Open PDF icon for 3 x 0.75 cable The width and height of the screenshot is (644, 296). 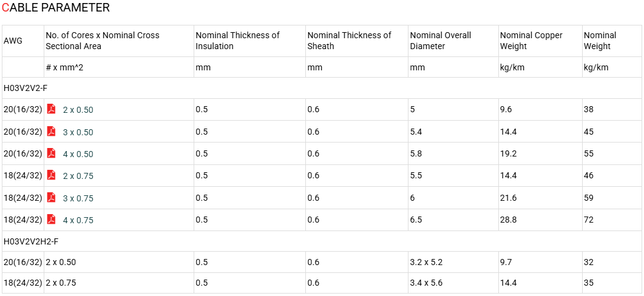(52, 198)
